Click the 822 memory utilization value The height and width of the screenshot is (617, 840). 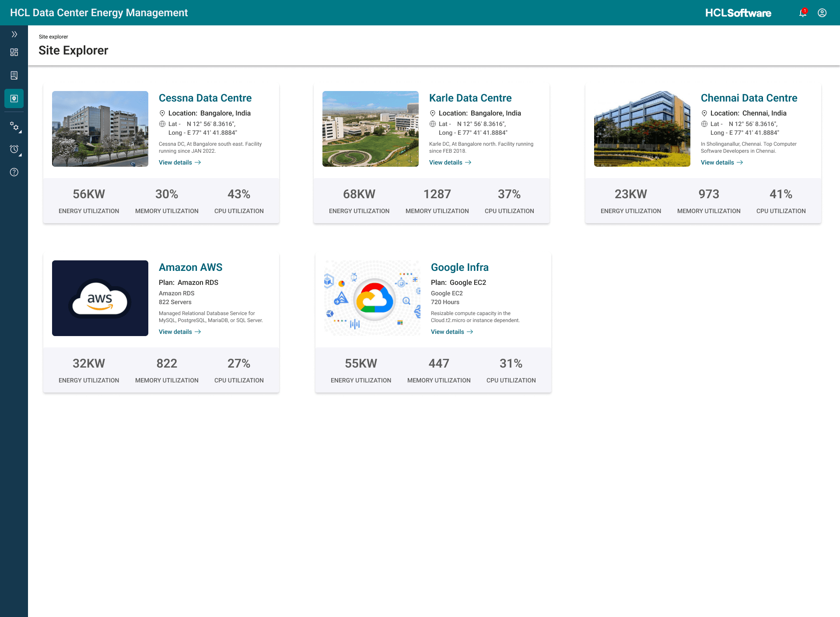tap(167, 364)
